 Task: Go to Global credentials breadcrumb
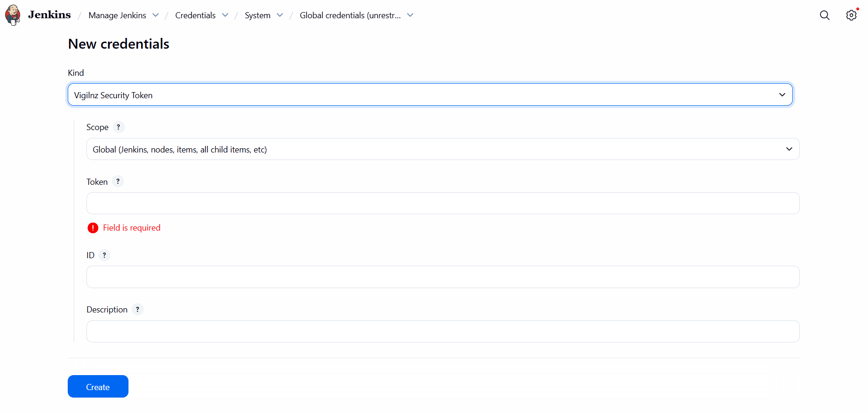(350, 15)
